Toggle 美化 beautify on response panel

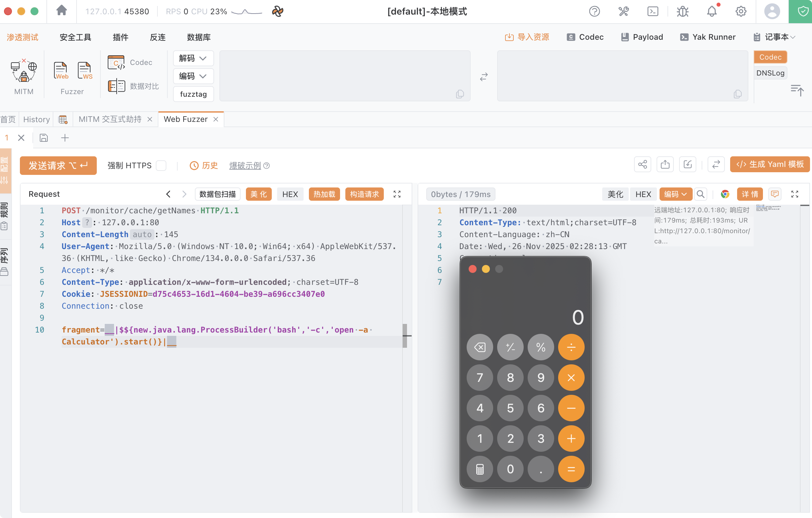point(615,194)
